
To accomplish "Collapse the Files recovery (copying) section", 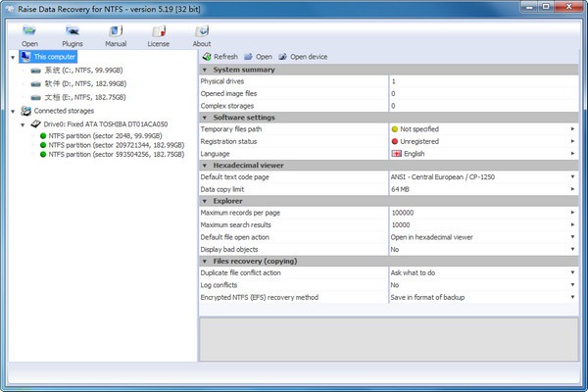I will tap(205, 262).
